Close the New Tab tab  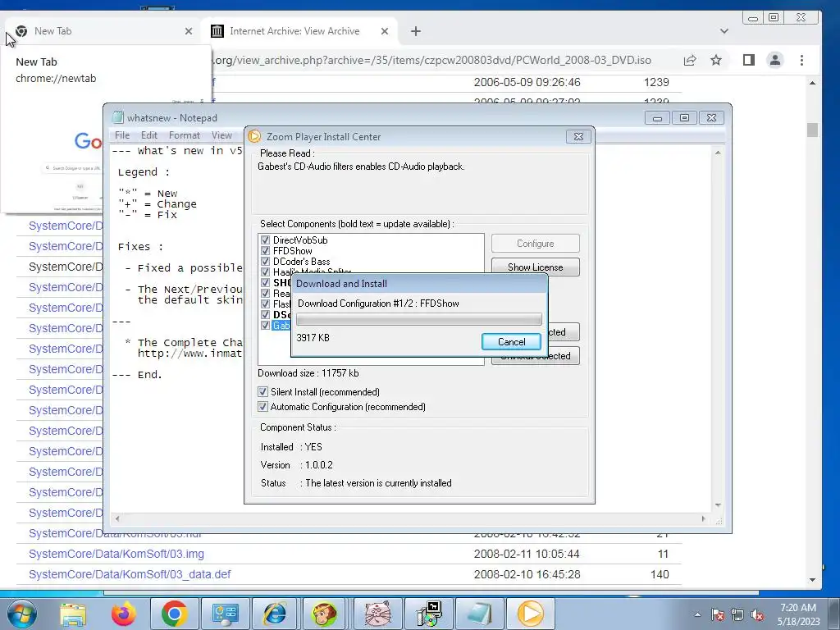[189, 31]
